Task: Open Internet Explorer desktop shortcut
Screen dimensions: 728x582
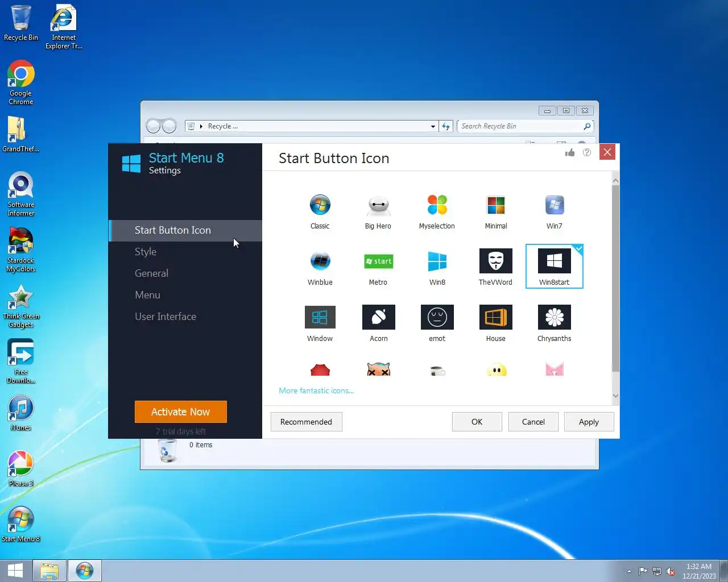Action: (64, 27)
